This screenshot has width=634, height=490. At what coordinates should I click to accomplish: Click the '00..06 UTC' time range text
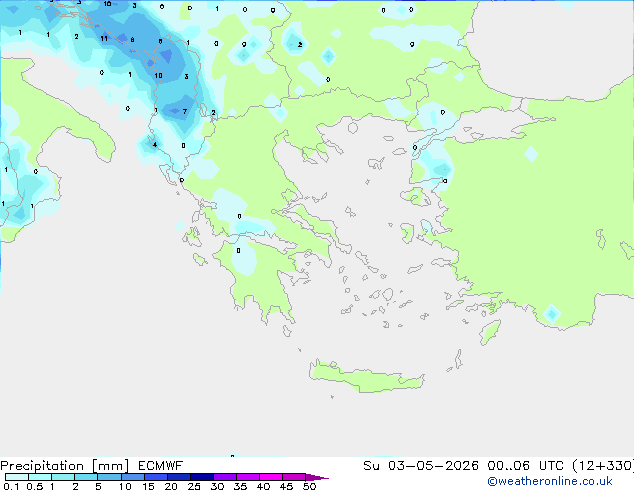(x=526, y=466)
